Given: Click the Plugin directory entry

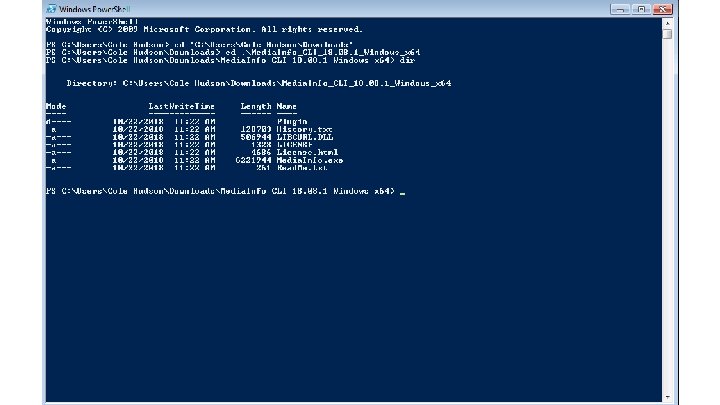Looking at the screenshot, I should tap(292, 122).
